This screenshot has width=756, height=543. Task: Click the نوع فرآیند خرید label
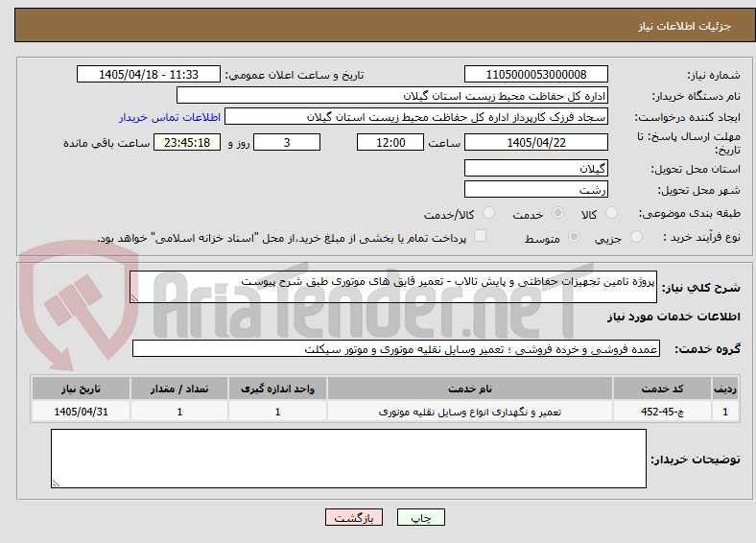701,237
